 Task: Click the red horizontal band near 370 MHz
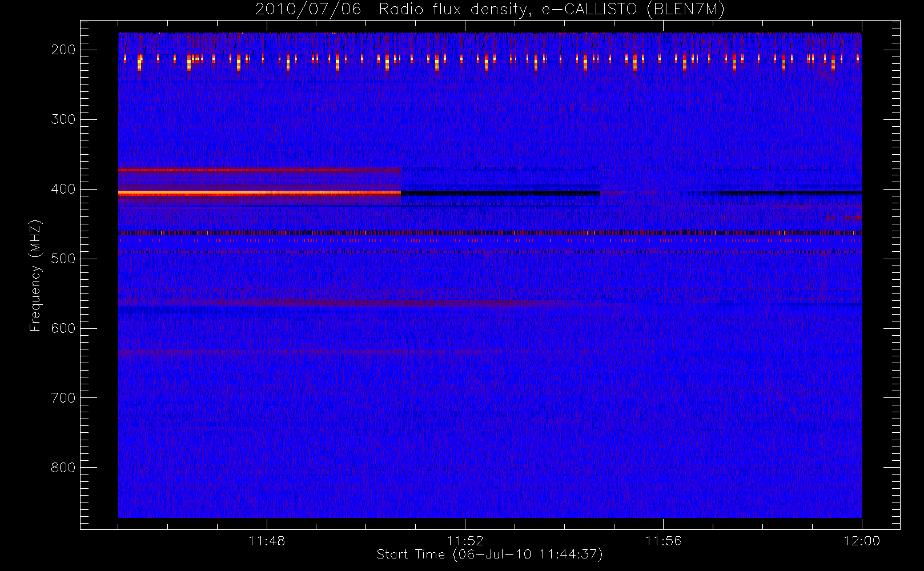[259, 170]
